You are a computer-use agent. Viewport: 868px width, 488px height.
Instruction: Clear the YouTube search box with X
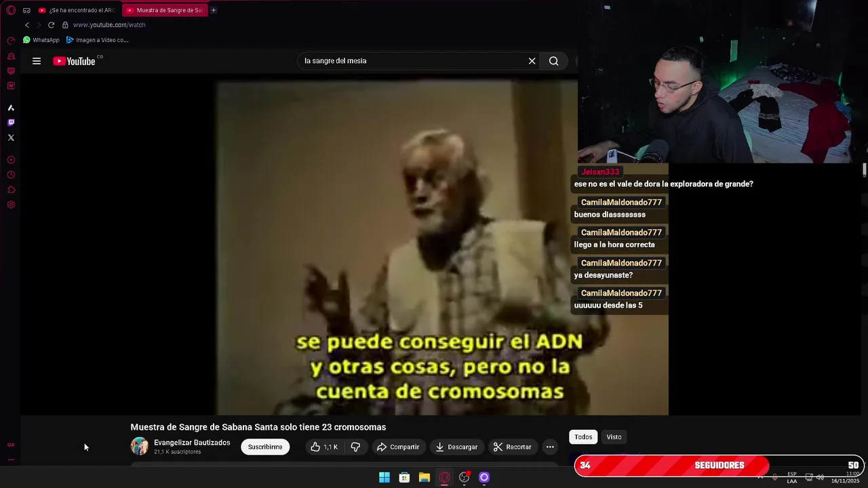(532, 61)
